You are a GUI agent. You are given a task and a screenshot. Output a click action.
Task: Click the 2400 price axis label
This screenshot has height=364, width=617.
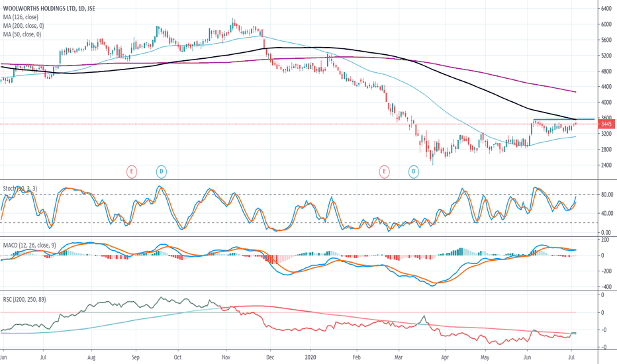click(x=606, y=165)
